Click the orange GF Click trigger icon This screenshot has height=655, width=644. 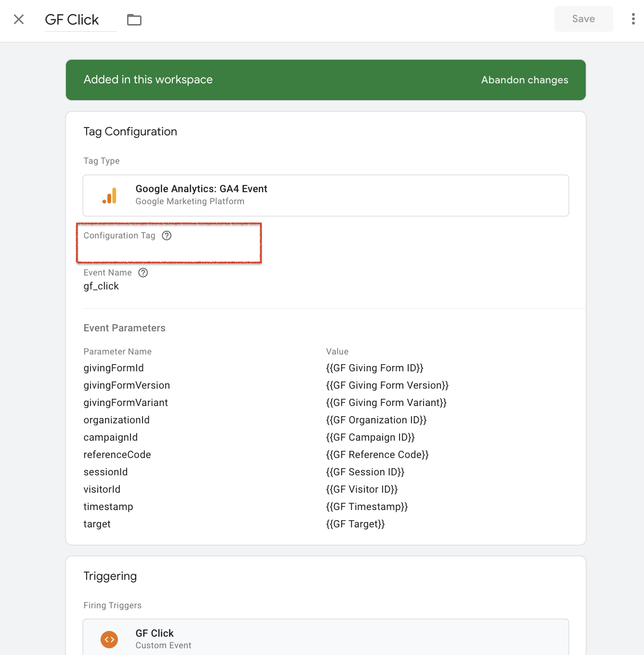click(109, 640)
